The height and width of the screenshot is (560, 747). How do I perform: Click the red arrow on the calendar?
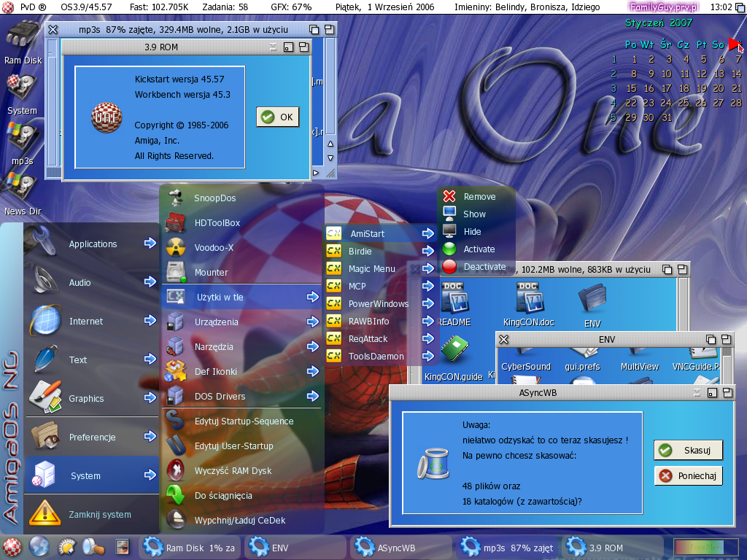point(735,44)
